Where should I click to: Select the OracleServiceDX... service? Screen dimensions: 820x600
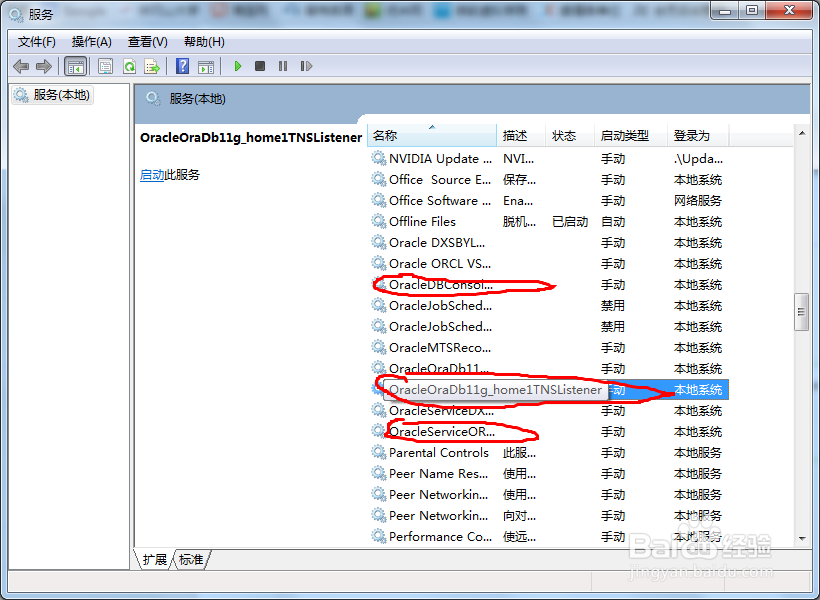coord(549,411)
